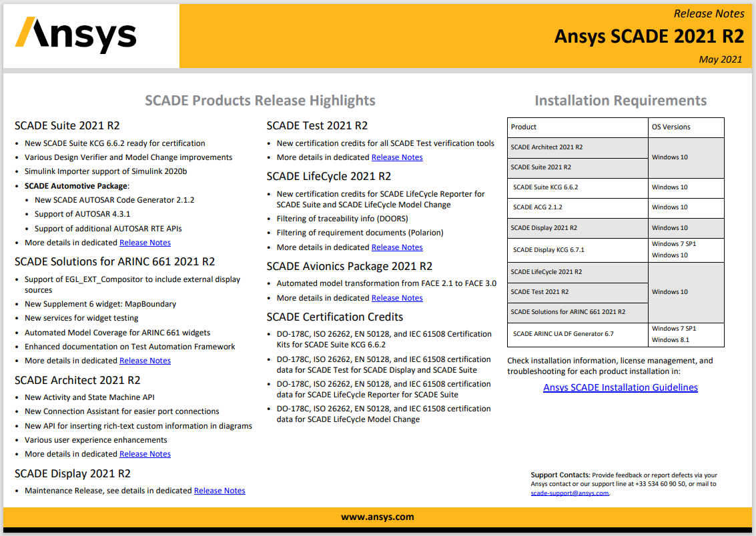
Task: Click 'New SCADE Suite KCG 6.6.2 ready for certification'
Action: 115,143
